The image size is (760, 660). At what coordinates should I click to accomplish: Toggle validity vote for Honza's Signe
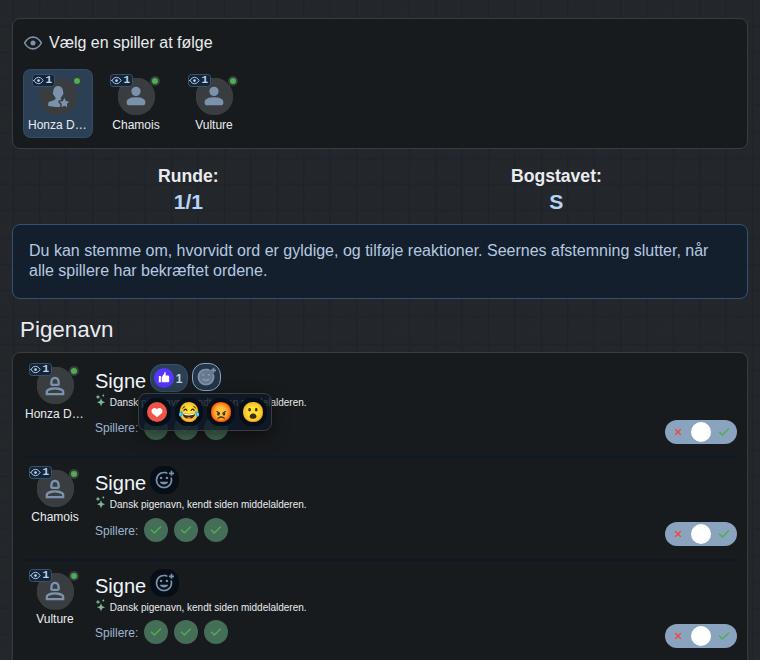pyautogui.click(x=701, y=432)
